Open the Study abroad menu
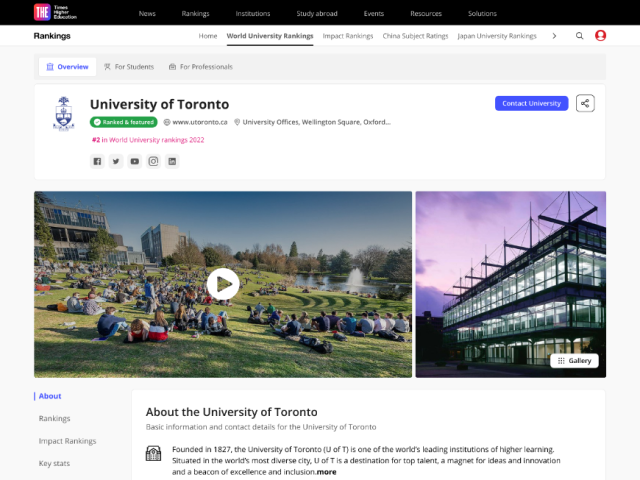 (316, 14)
